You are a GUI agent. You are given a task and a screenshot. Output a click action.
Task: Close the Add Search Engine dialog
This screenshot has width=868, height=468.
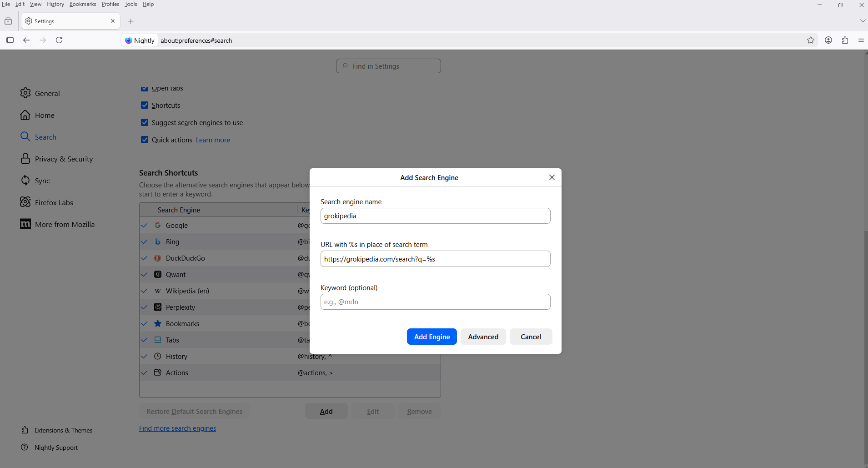pos(552,177)
